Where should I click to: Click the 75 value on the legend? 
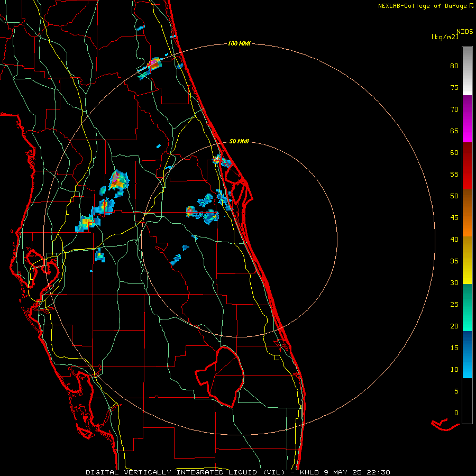[x=454, y=88]
